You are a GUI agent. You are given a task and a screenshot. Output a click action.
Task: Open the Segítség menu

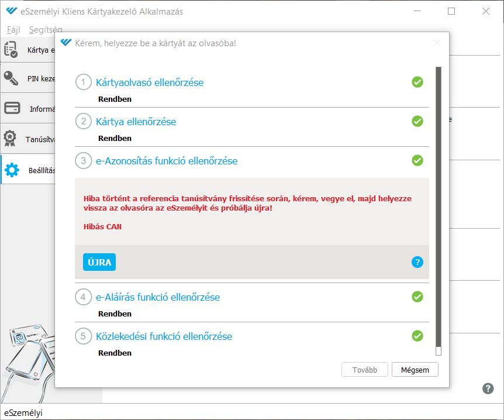[x=46, y=30]
